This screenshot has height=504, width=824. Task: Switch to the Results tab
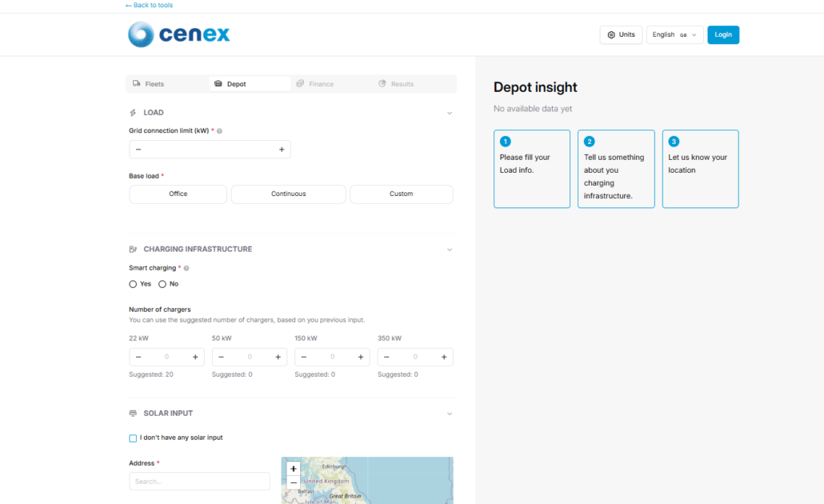click(414, 84)
